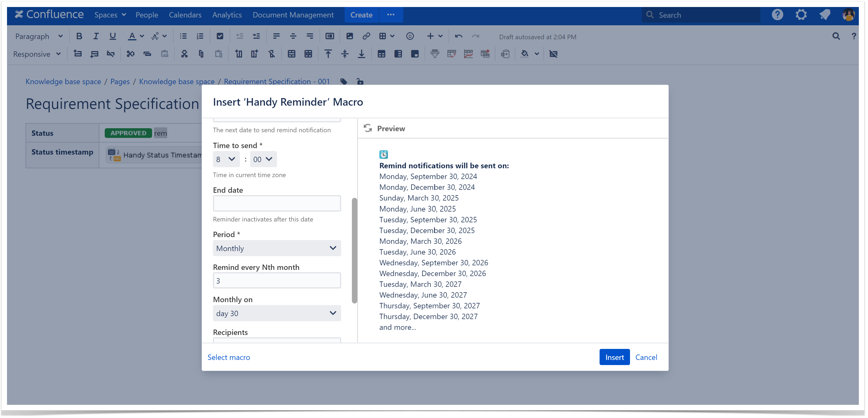Click the insert image icon
Image resolution: width=868 pixels, height=418 pixels.
click(349, 36)
